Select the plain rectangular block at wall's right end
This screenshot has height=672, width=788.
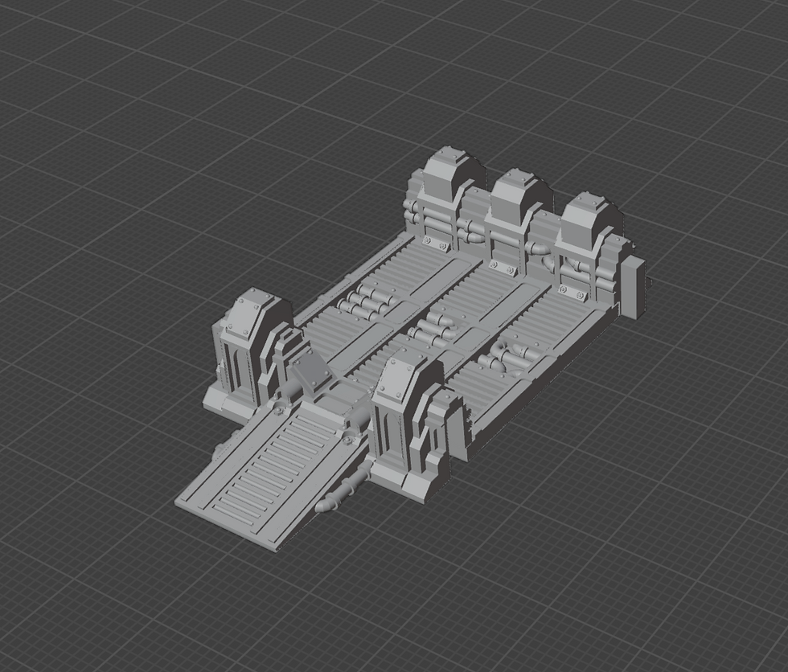click(634, 287)
